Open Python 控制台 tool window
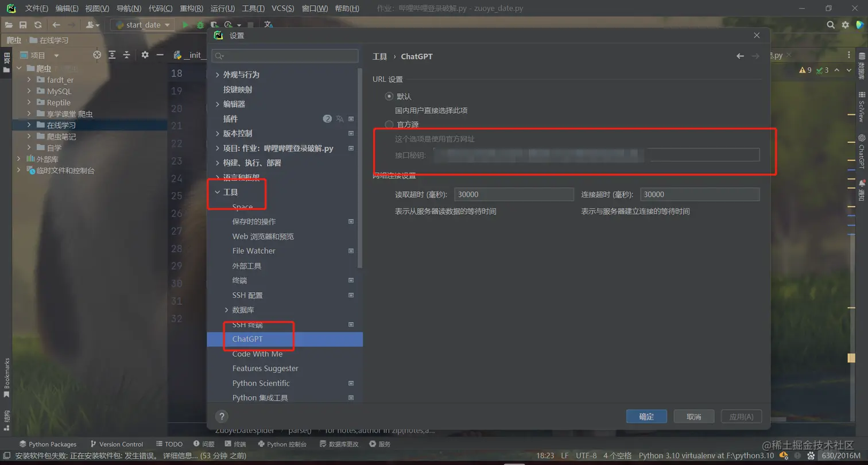Image resolution: width=868 pixels, height=465 pixels. [x=282, y=444]
